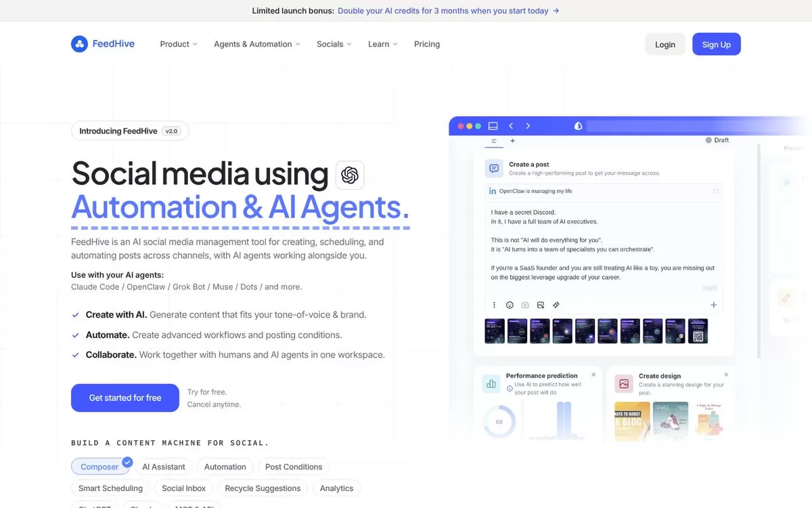Click the blue bar chart in Performance prediction

564,420
